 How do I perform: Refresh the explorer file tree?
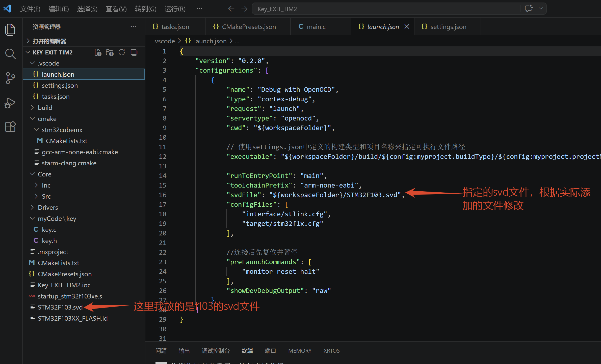click(x=122, y=52)
